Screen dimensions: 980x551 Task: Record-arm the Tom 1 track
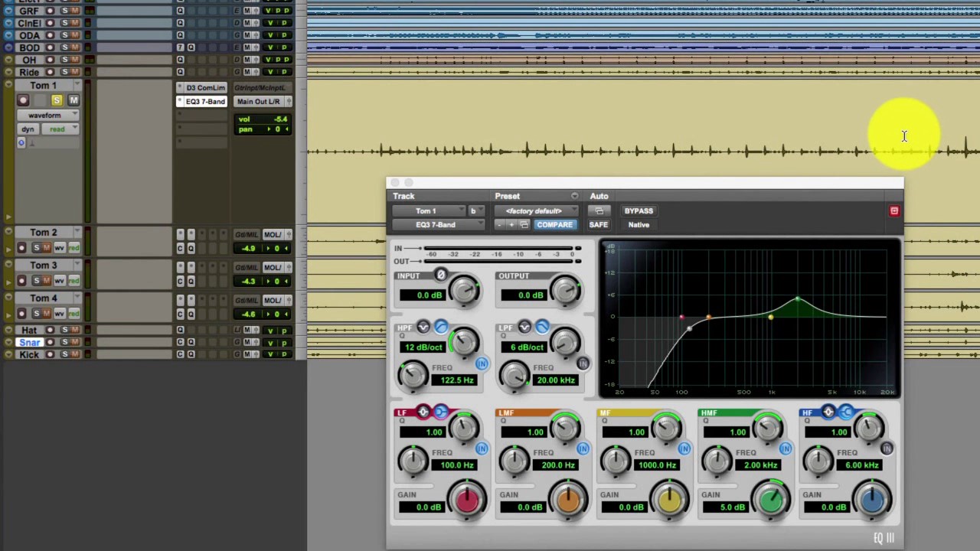[x=23, y=100]
